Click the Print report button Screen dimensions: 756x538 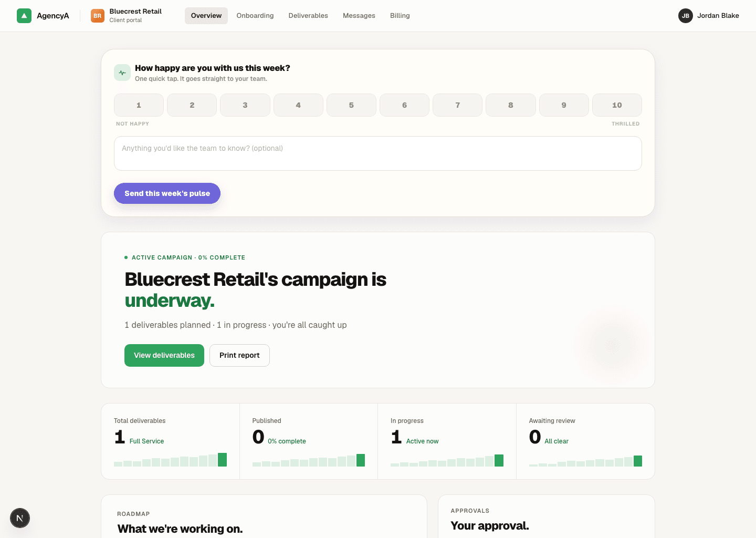(239, 355)
